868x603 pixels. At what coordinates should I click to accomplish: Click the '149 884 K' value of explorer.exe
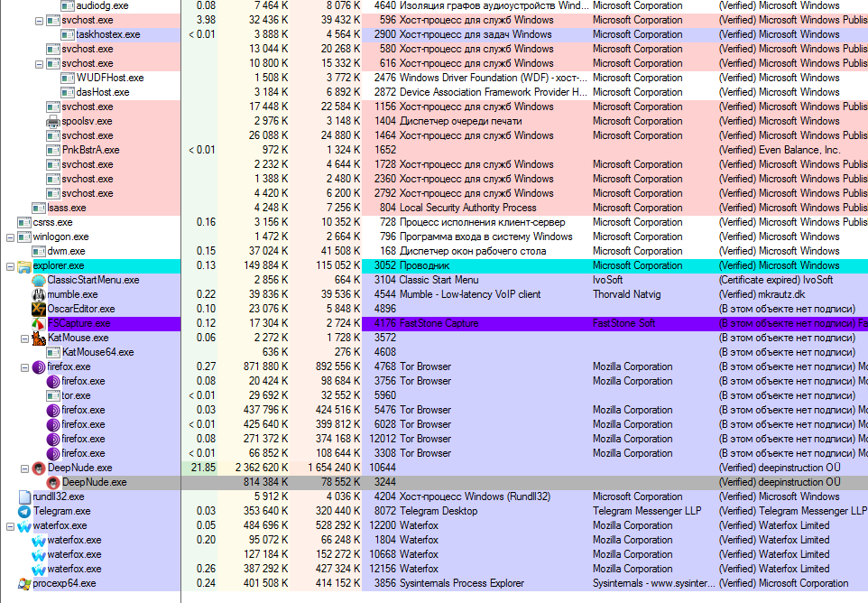[x=265, y=265]
